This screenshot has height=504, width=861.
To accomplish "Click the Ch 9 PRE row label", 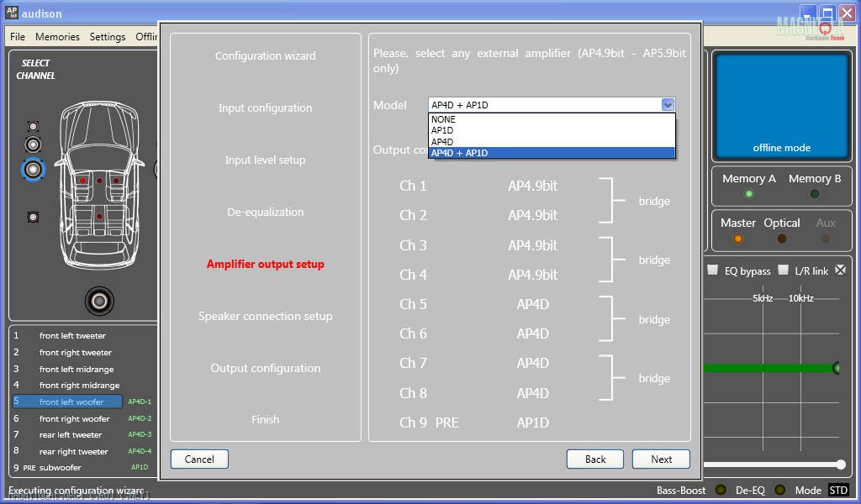I will (430, 423).
